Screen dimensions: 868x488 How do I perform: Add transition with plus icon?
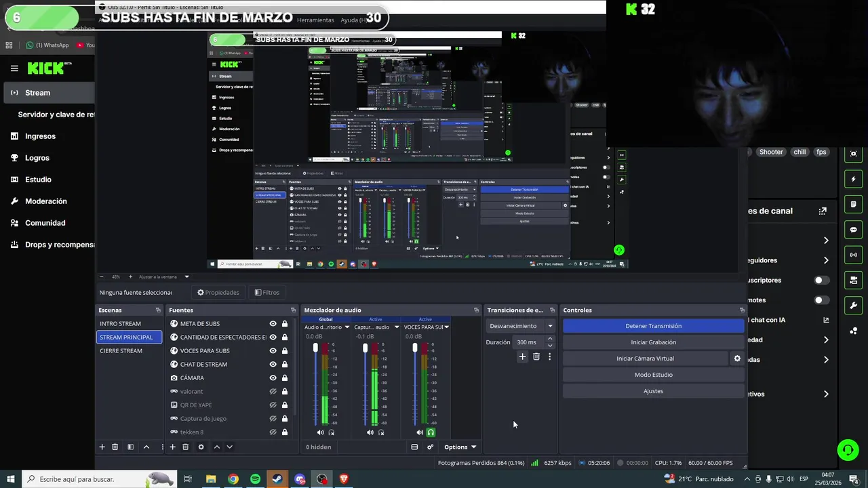pos(522,357)
